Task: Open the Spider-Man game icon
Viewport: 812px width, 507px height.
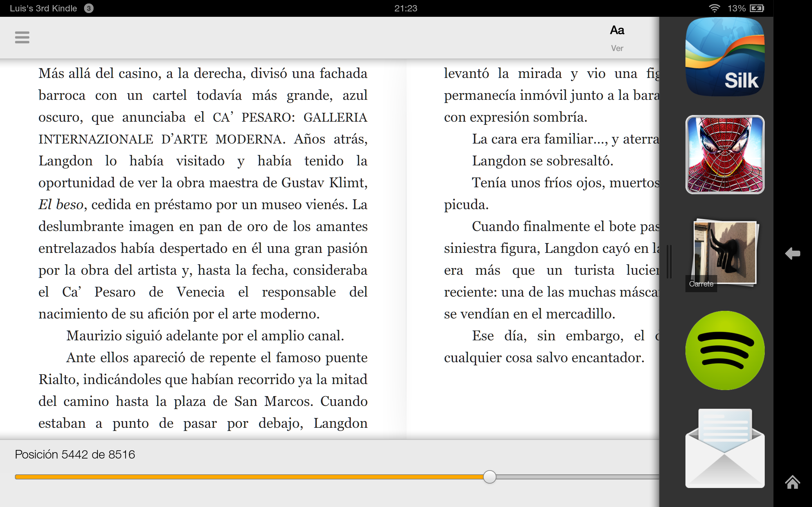Action: point(725,155)
